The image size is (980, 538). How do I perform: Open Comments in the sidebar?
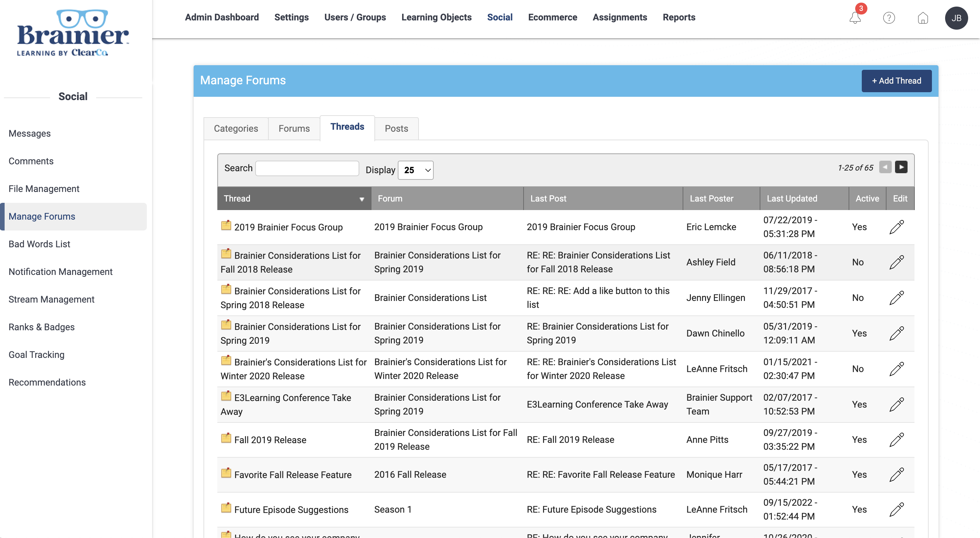point(31,161)
